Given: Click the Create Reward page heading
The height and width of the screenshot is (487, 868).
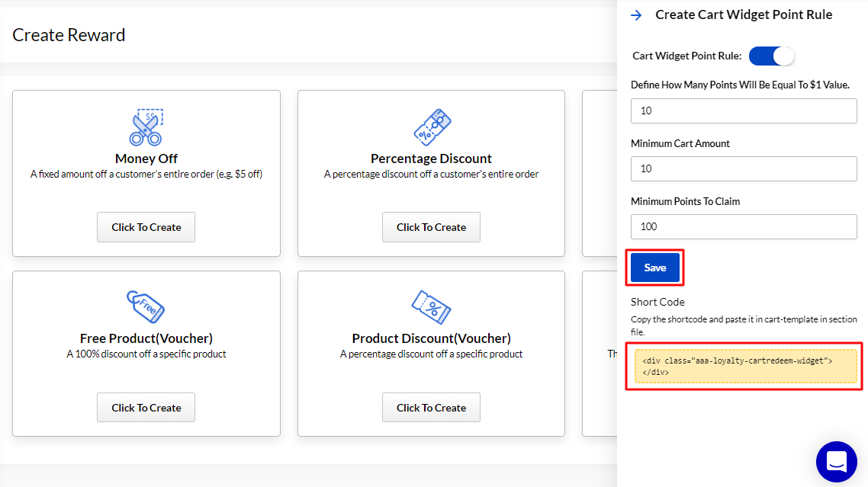Looking at the screenshot, I should click(69, 34).
